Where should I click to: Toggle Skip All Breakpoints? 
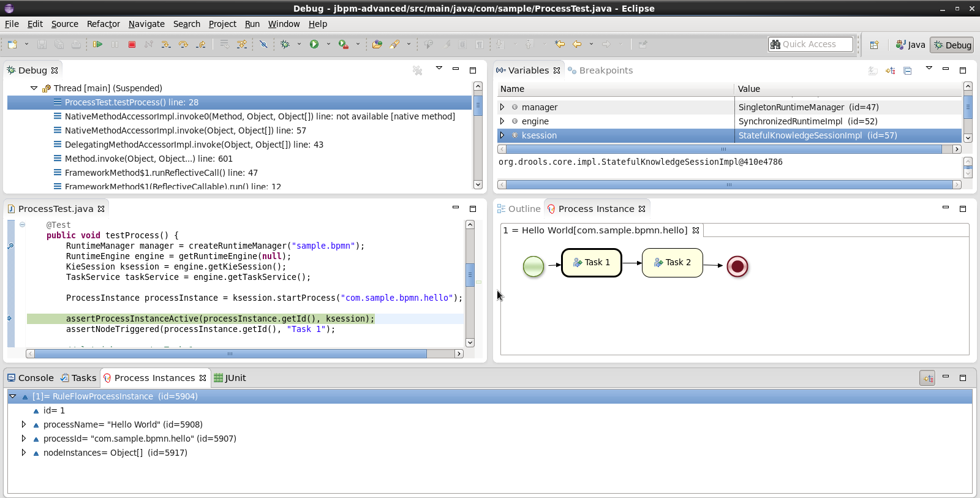coord(263,44)
